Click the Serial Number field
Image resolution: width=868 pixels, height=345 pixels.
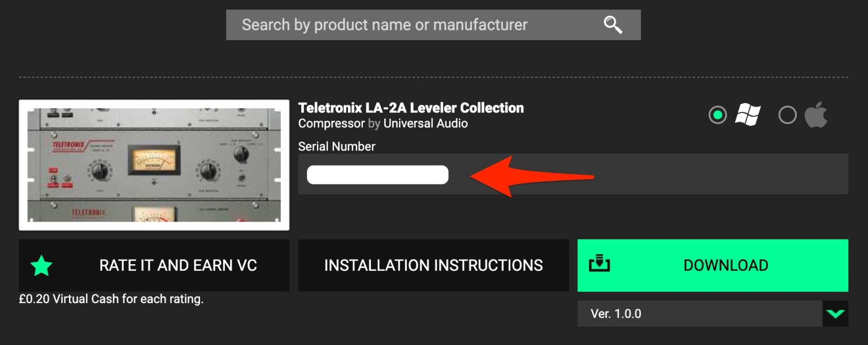pyautogui.click(x=377, y=175)
